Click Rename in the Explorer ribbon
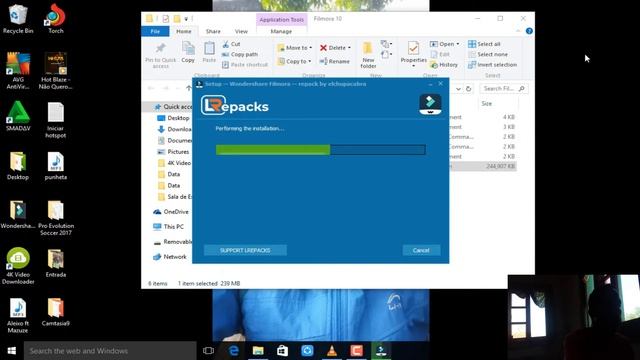This screenshot has height=360, width=640. [x=335, y=61]
